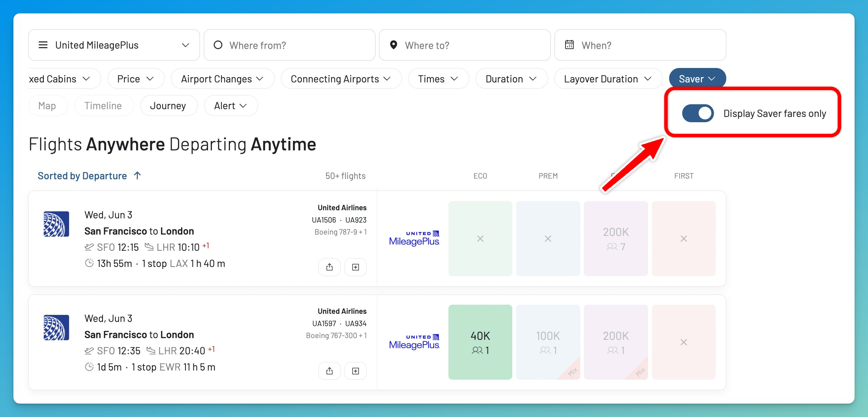Select the 200K business fare on UA1597

pos(616,342)
